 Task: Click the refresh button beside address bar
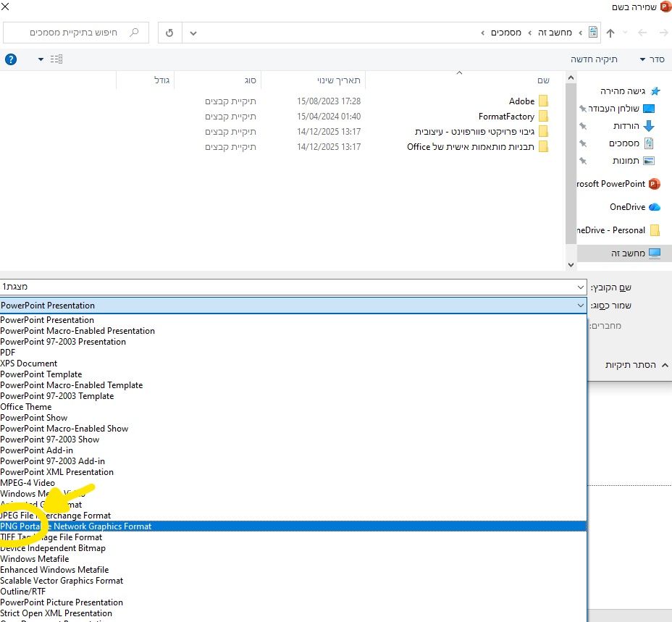[169, 33]
